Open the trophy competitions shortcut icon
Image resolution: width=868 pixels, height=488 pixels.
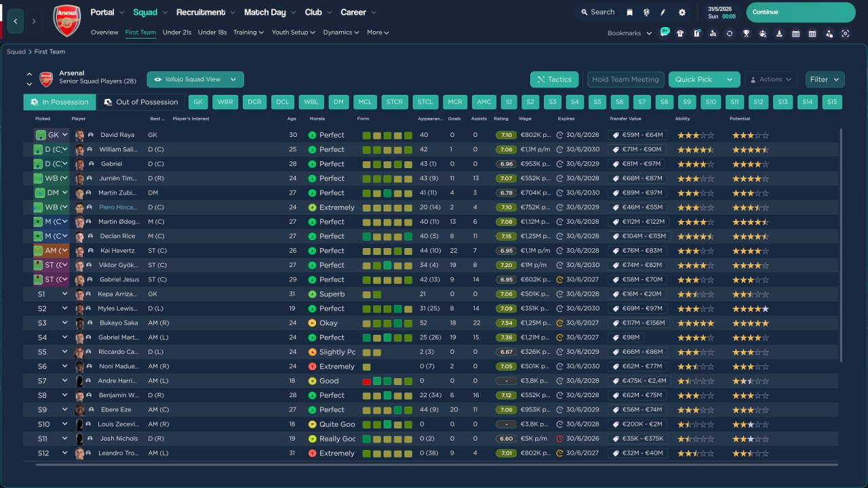coord(746,33)
